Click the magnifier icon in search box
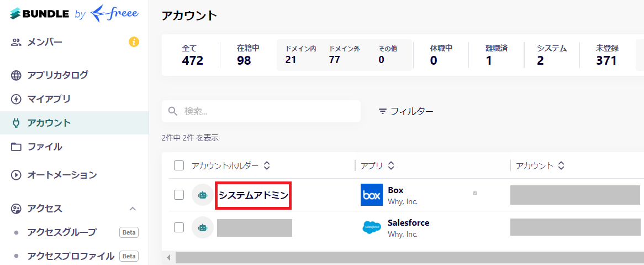The width and height of the screenshot is (644, 265). pyautogui.click(x=173, y=111)
